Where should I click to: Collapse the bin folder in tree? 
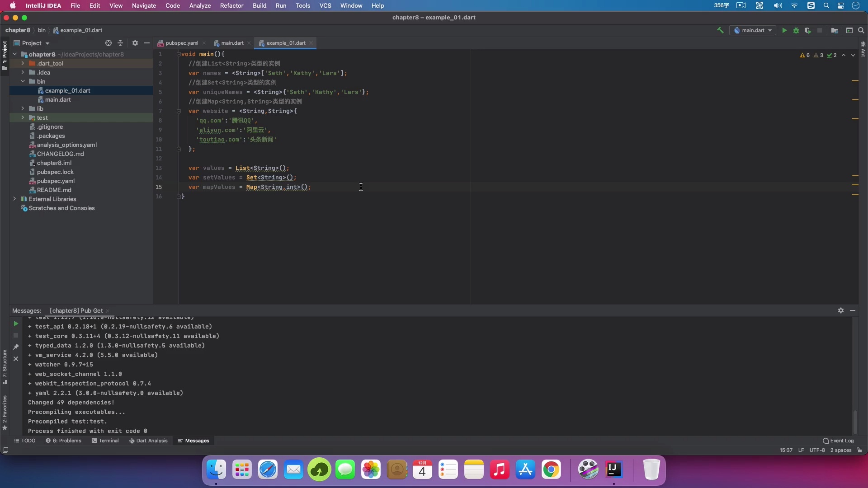23,81
